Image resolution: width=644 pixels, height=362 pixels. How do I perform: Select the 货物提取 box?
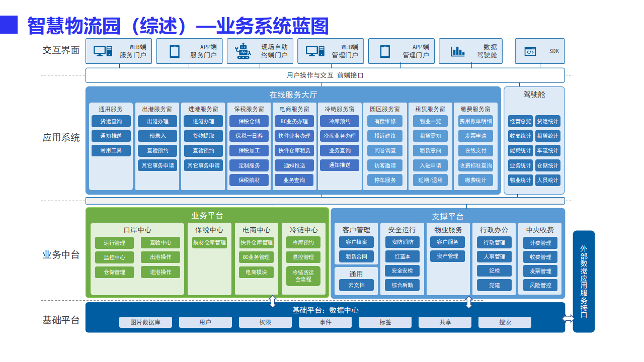pyautogui.click(x=203, y=136)
